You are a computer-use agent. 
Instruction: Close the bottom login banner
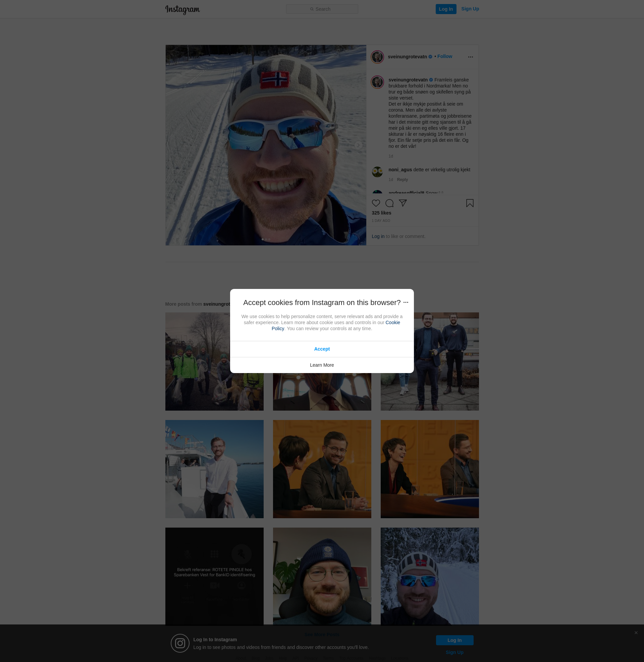tap(636, 633)
